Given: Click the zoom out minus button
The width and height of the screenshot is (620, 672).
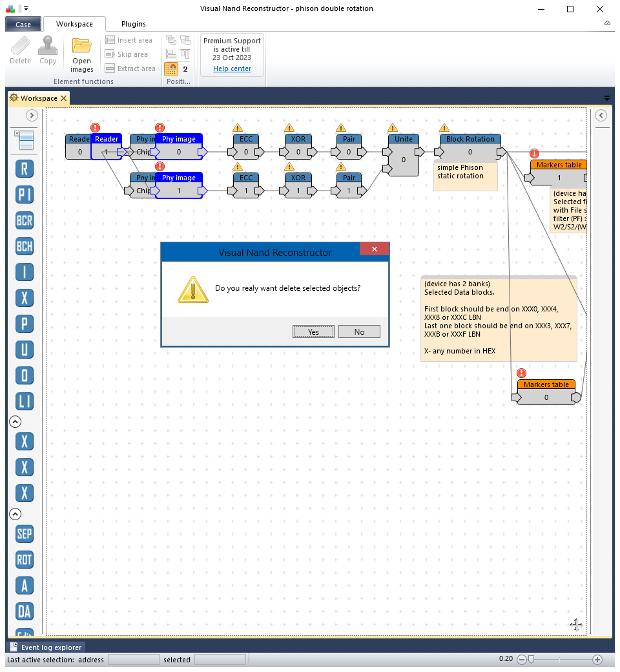Looking at the screenshot, I should [521, 660].
